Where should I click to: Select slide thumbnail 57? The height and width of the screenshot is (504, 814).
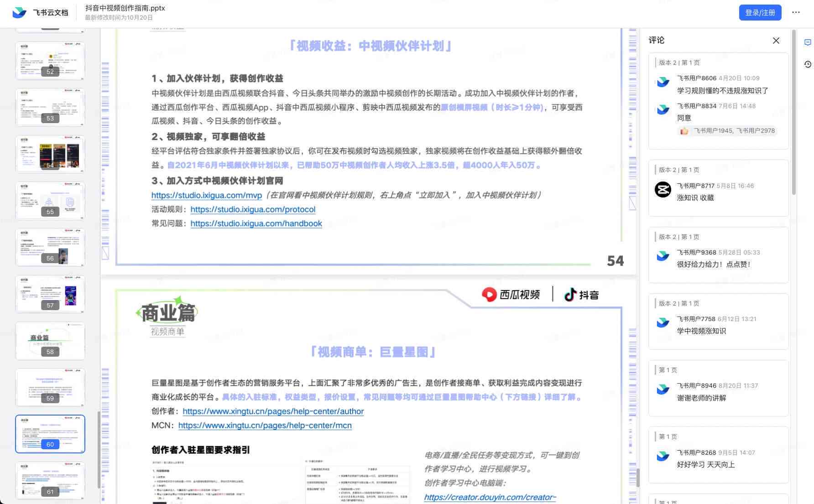pyautogui.click(x=50, y=294)
